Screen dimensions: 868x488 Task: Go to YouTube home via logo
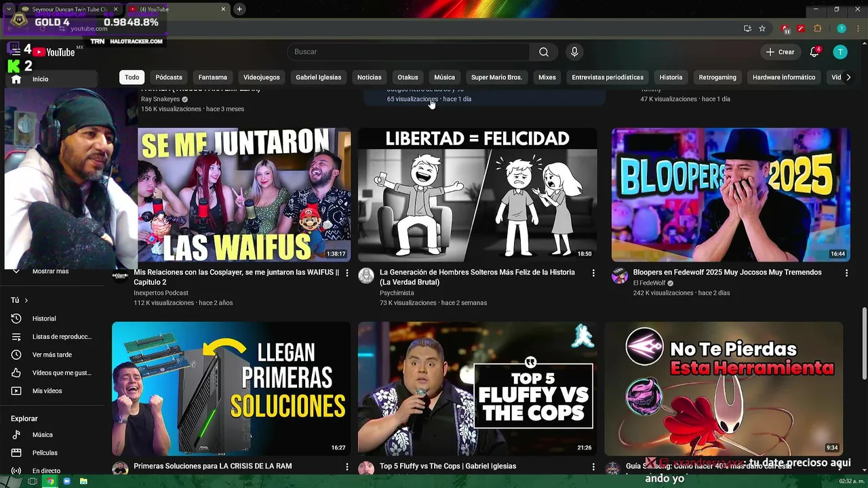coord(54,52)
